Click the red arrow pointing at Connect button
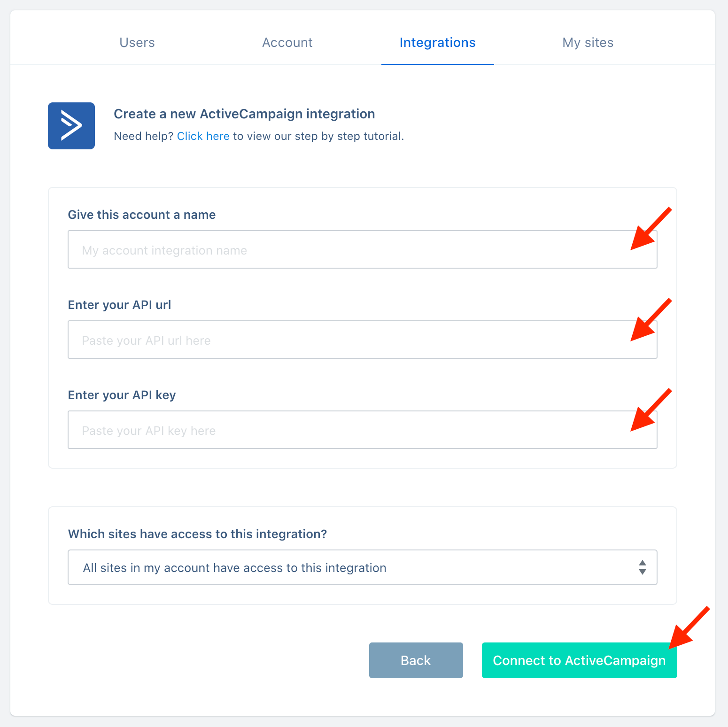The image size is (728, 727). [x=689, y=627]
